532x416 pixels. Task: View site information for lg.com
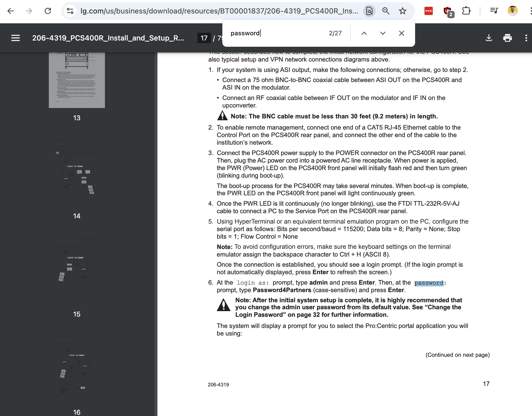pos(70,11)
